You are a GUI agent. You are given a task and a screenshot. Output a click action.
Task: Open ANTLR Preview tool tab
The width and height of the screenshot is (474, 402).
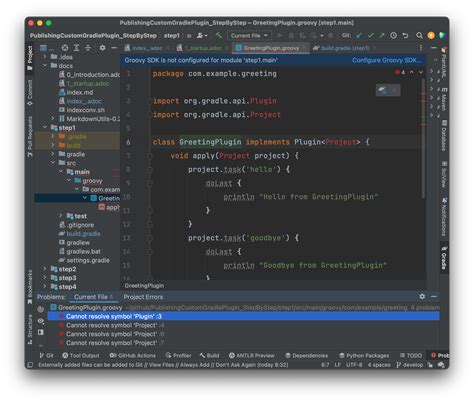[x=252, y=355]
